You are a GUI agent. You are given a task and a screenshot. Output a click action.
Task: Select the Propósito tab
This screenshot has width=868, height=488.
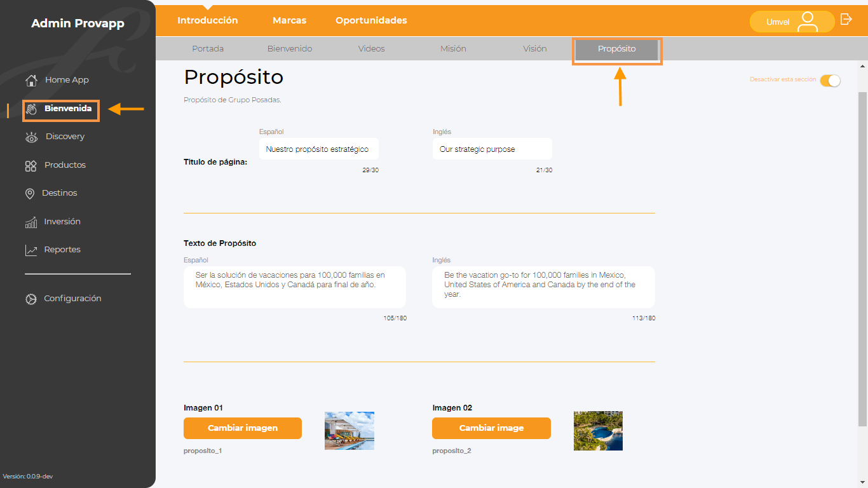click(617, 49)
